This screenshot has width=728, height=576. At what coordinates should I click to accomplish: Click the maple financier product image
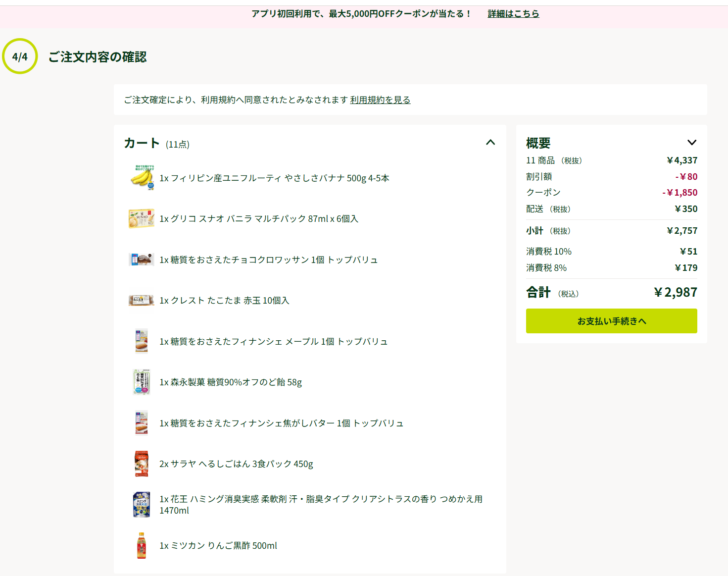pyautogui.click(x=142, y=341)
